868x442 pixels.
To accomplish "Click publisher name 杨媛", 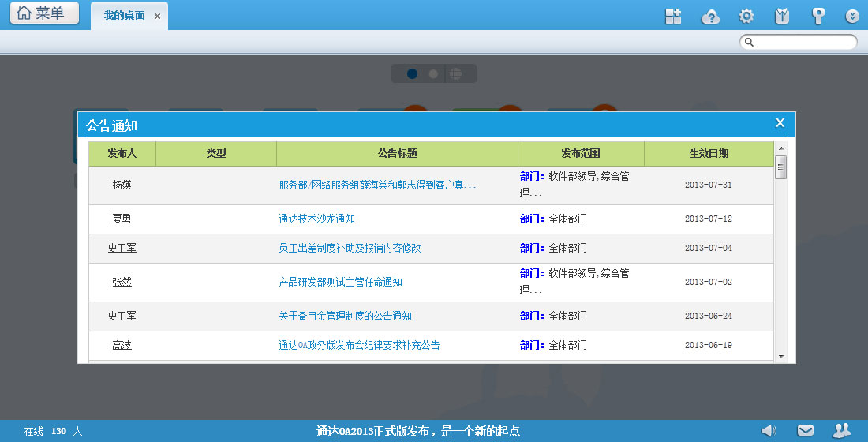I will click(122, 185).
